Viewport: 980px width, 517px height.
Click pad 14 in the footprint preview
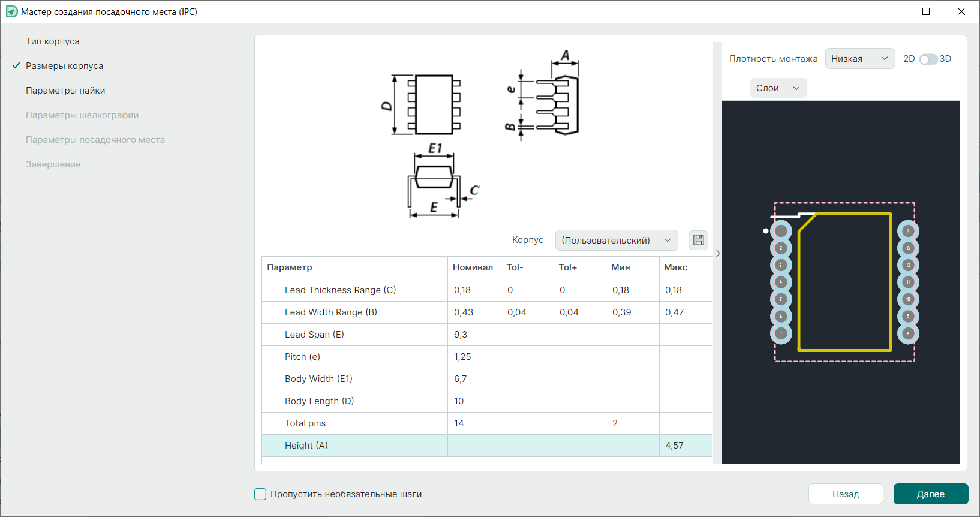[x=908, y=231]
